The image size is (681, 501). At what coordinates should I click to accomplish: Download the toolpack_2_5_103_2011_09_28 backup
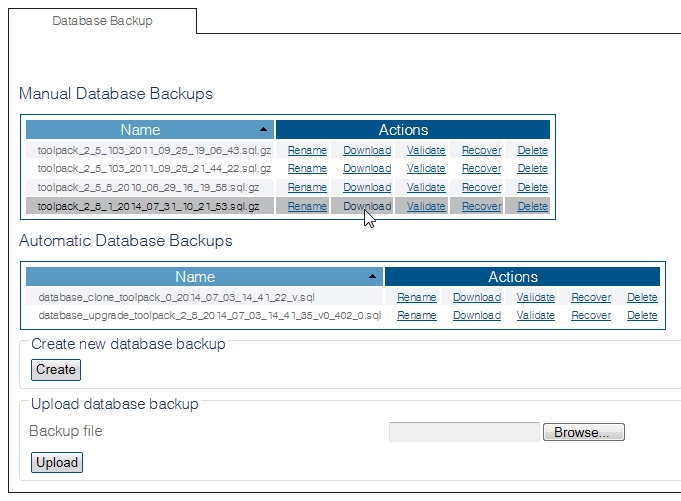point(367,169)
